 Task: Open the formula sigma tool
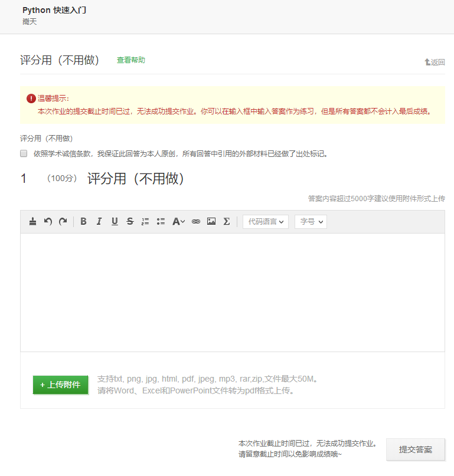[x=226, y=222]
